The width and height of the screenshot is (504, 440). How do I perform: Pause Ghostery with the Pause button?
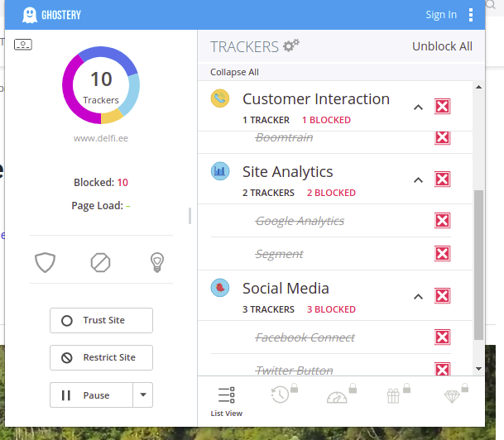tap(91, 395)
